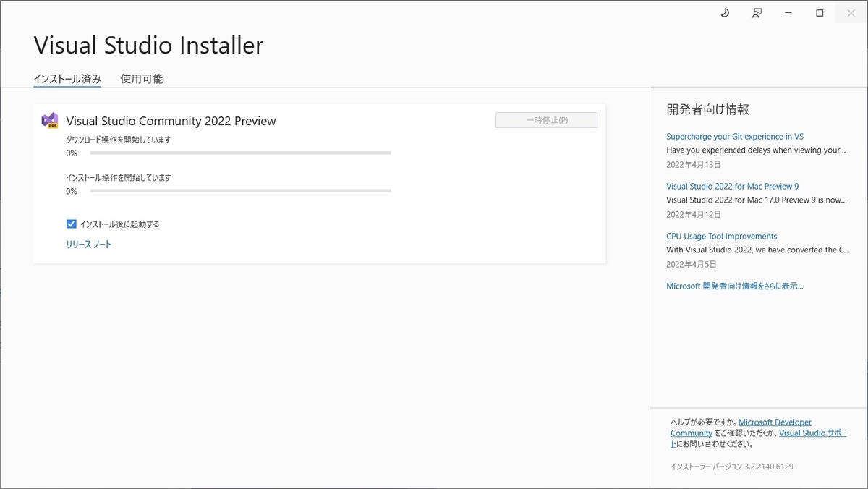
Task: Open CPU Usage Tool Improvements article
Action: click(722, 236)
